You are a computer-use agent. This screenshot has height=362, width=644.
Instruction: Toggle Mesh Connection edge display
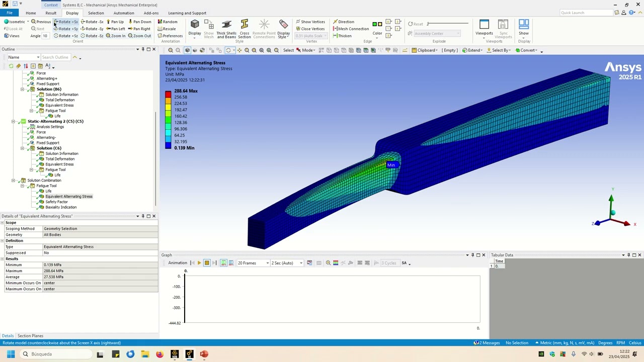351,29
